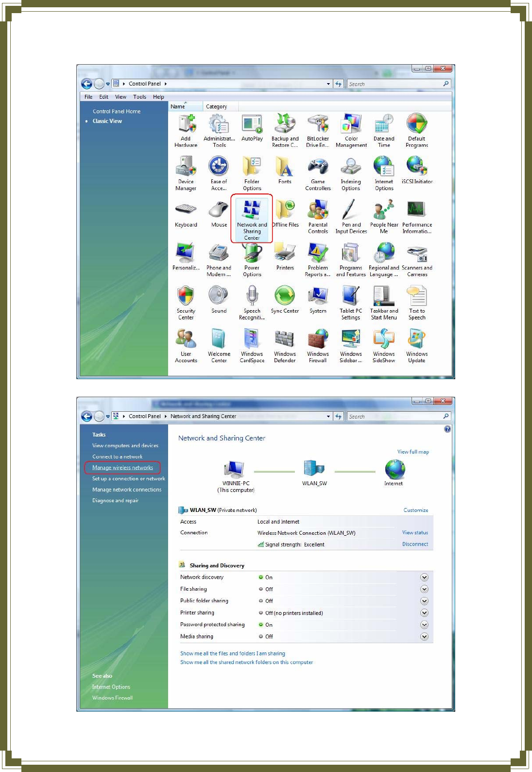The image size is (532, 772).
Task: Open the AutoPlay icon
Action: point(252,128)
